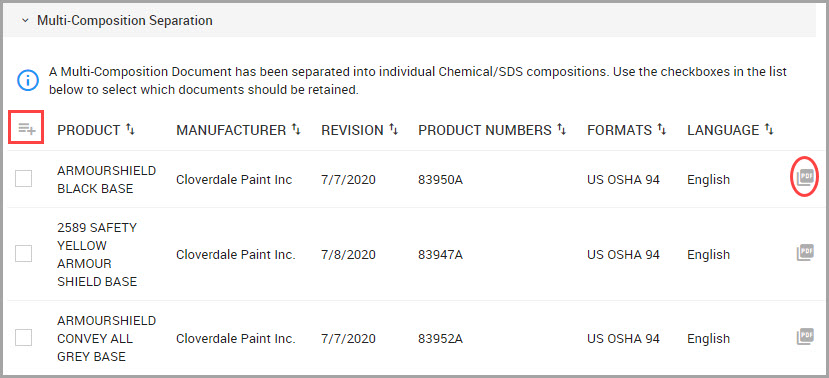Sort by PRODUCT NUMBERS column arrows

pyautogui.click(x=561, y=129)
